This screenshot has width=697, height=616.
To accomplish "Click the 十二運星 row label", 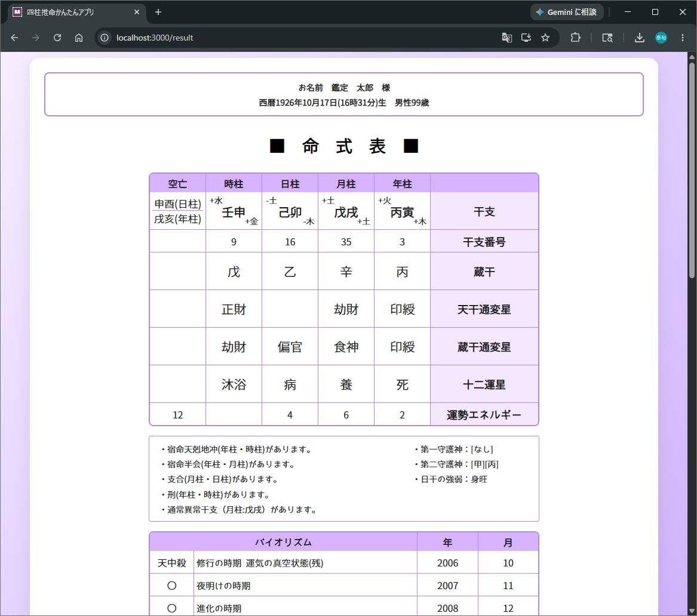I will [x=484, y=384].
